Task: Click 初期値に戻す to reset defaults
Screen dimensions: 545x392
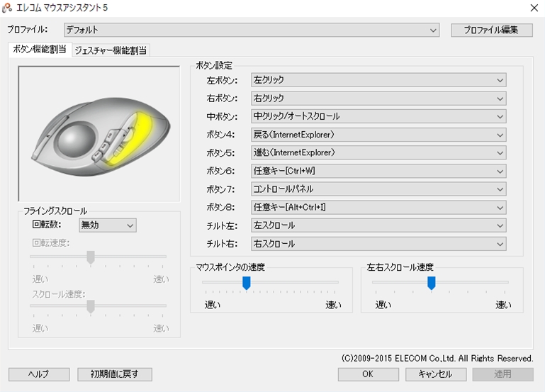Action: (115, 374)
